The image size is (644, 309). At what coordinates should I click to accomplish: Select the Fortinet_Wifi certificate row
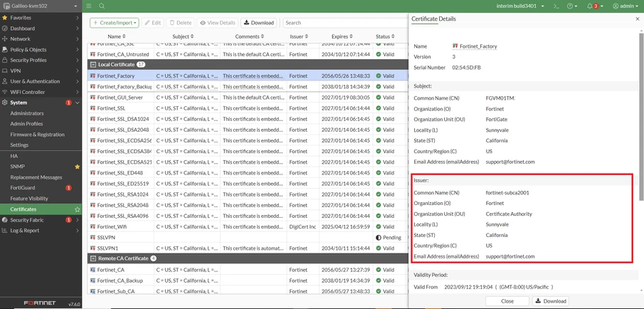click(x=248, y=226)
